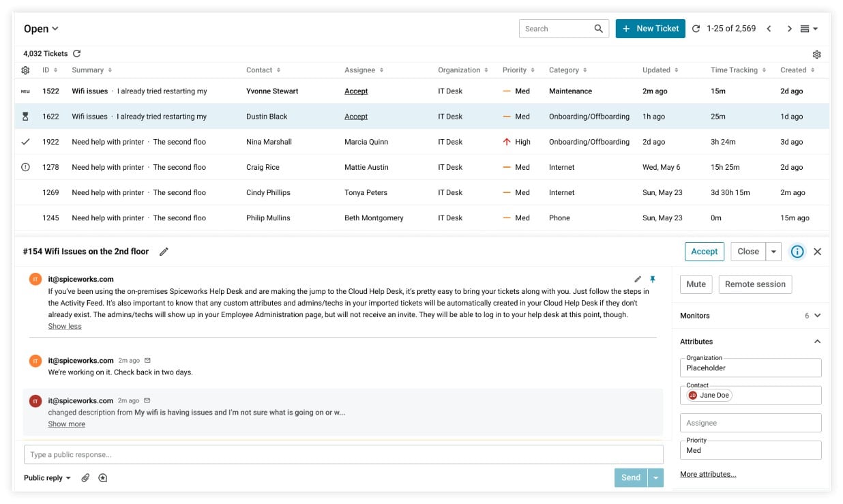Expand the Monitors section
Viewport: 843px width, 504px height.
tap(817, 316)
